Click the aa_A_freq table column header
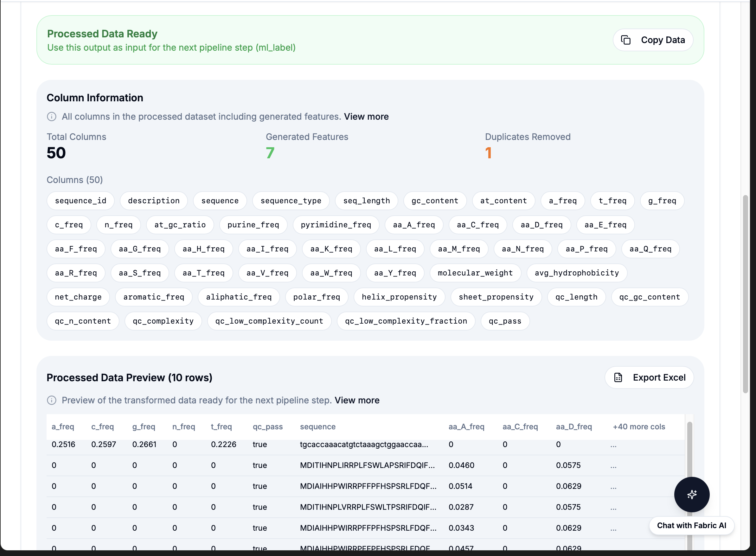 [466, 427]
